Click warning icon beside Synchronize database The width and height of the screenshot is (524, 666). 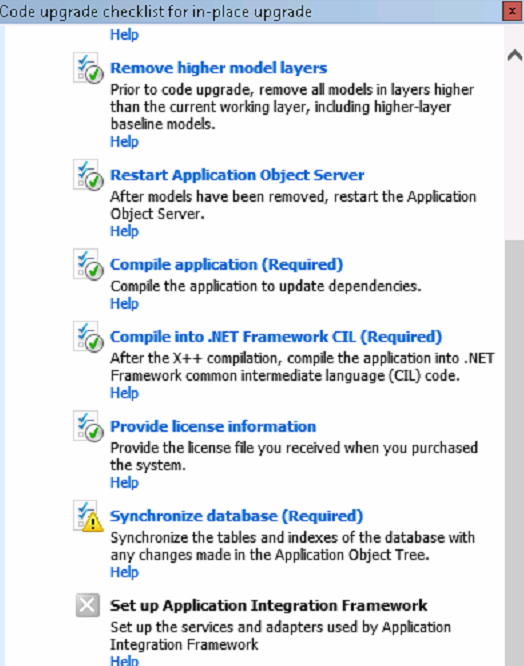pos(88,516)
